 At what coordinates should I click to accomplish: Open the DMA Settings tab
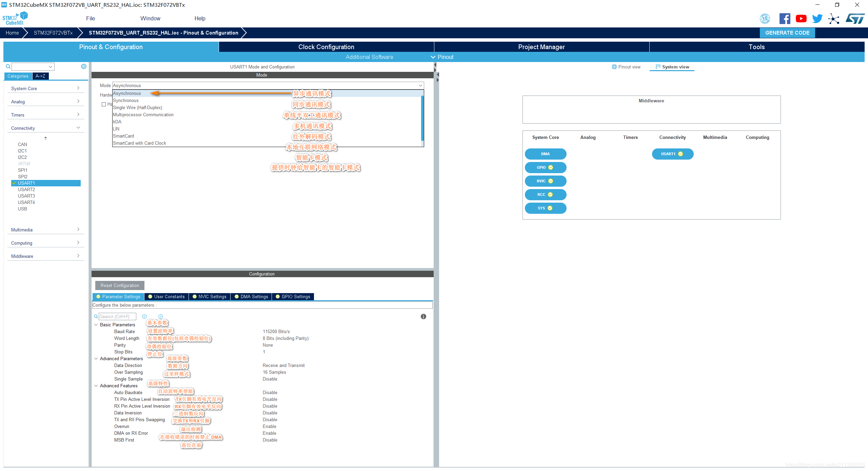[x=251, y=296]
